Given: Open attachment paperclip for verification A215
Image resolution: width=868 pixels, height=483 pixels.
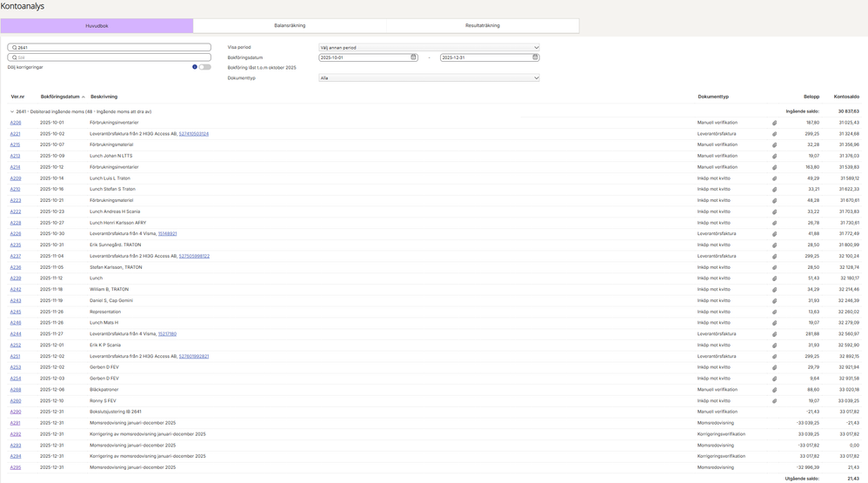Looking at the screenshot, I should click(774, 145).
